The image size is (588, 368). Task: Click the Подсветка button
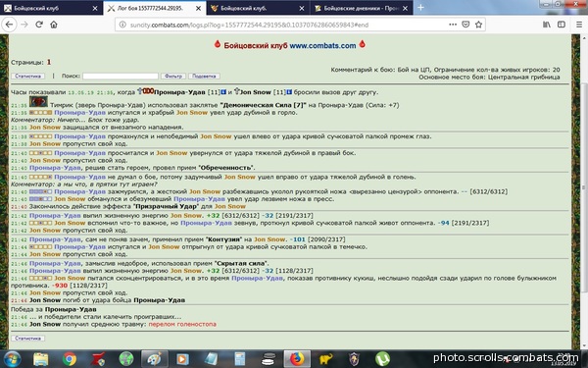tap(204, 76)
